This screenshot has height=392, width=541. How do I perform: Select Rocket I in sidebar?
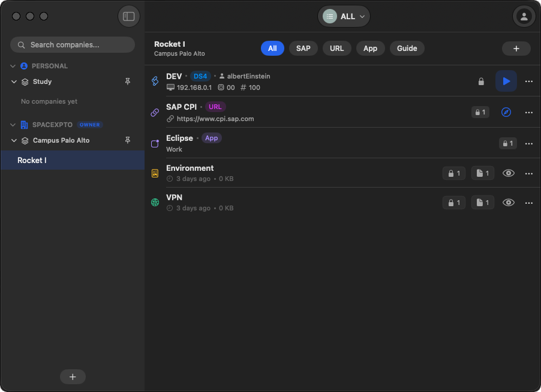point(73,160)
